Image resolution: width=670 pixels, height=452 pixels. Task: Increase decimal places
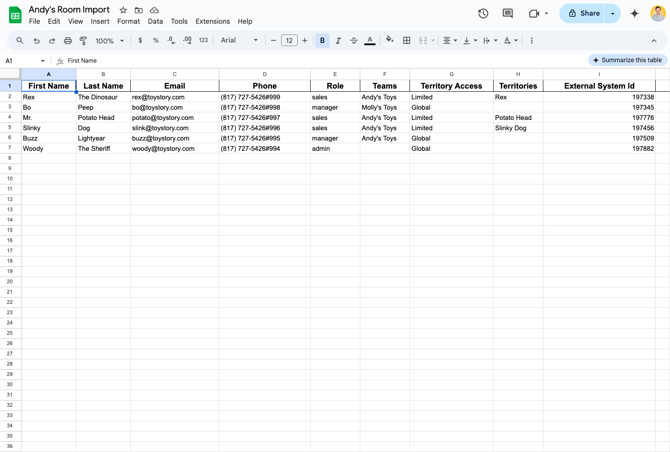point(187,41)
